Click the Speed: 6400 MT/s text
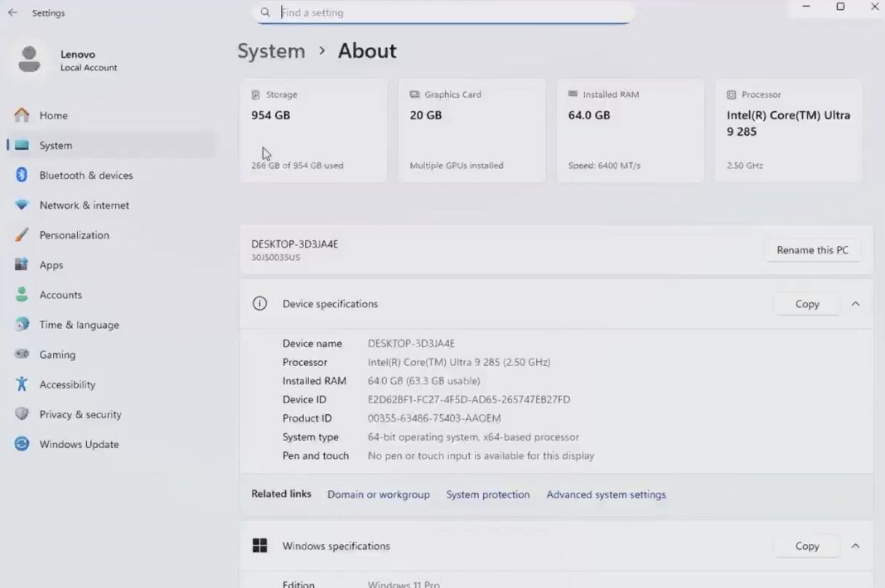 pos(604,166)
